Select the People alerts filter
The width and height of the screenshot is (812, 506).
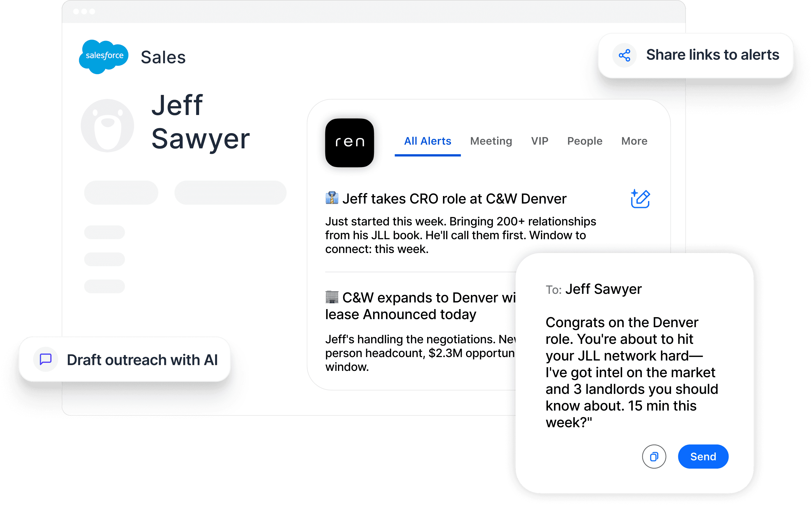(584, 141)
